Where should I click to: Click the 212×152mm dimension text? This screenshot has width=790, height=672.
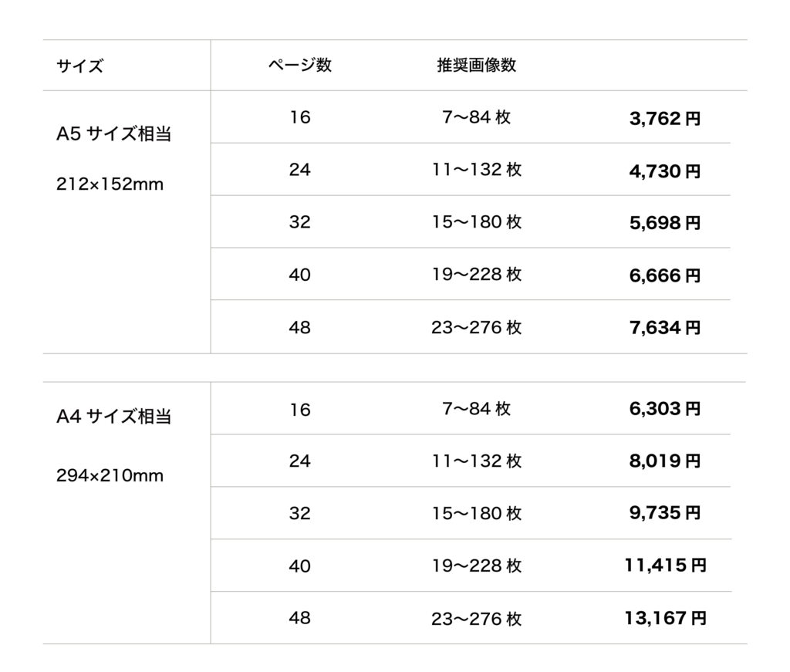[x=110, y=185]
